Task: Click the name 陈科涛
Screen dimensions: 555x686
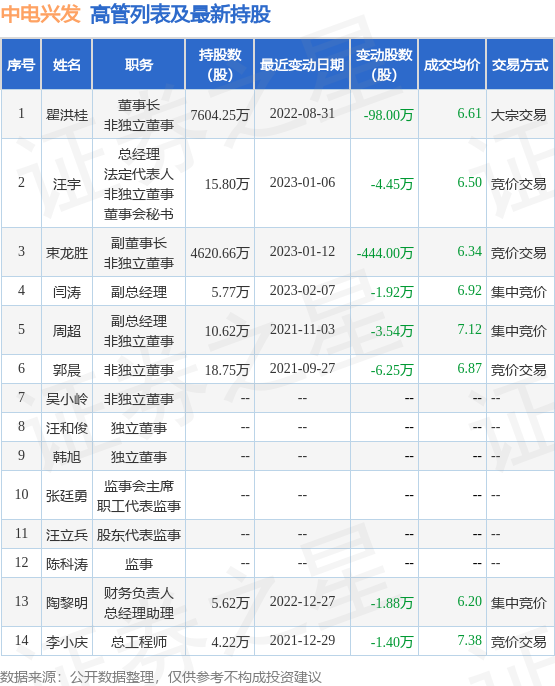Action: (67, 564)
